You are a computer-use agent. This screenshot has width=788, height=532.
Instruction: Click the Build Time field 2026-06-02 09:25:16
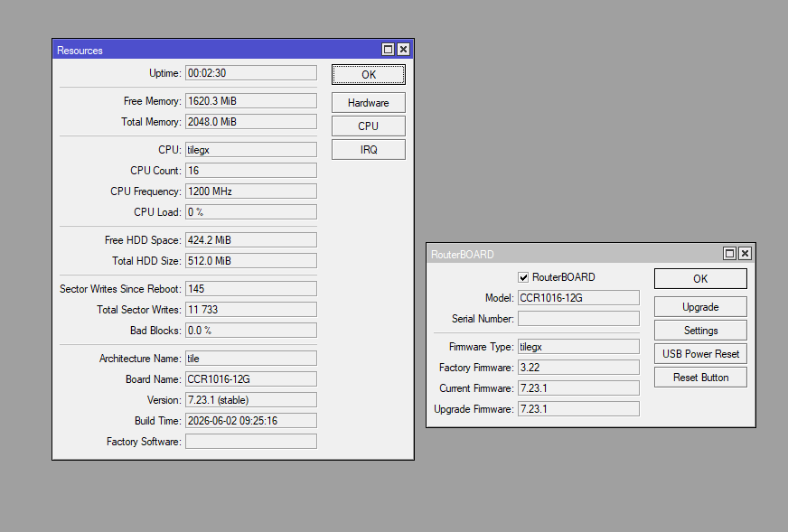tap(251, 421)
